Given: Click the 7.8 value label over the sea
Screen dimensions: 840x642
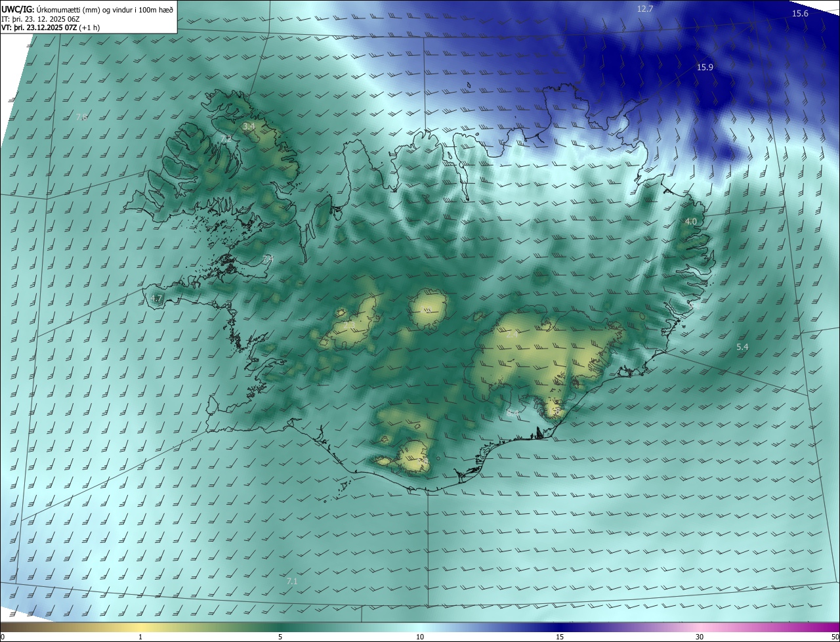Looking at the screenshot, I should click(x=81, y=117).
